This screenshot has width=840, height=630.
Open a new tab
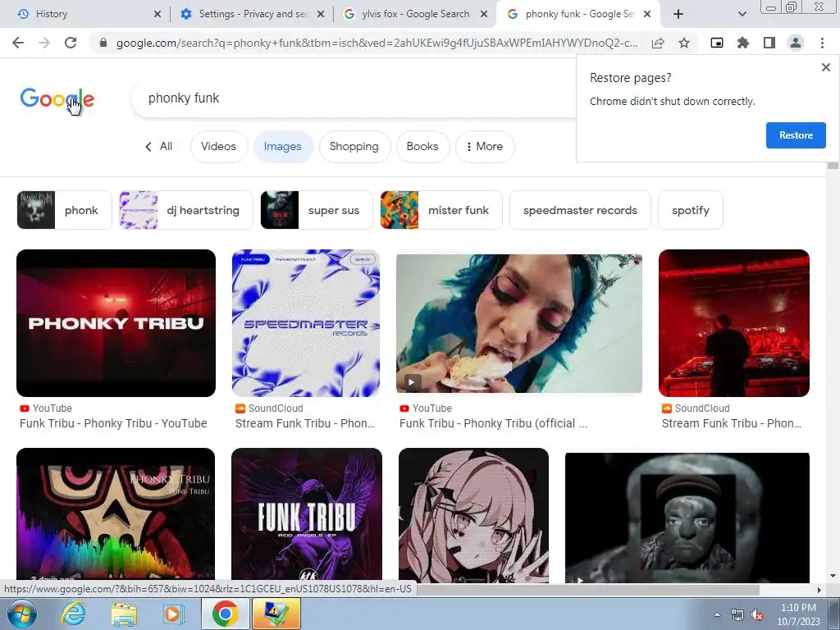(678, 14)
